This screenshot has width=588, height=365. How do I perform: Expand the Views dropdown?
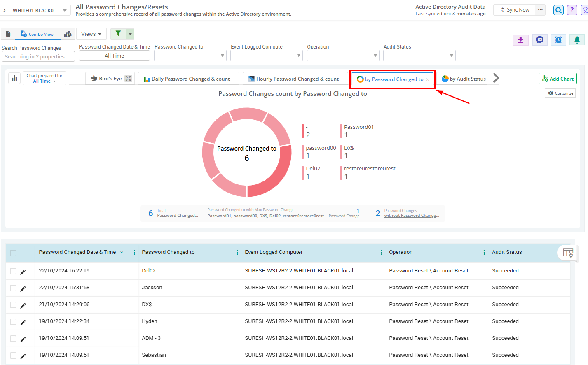pos(91,34)
